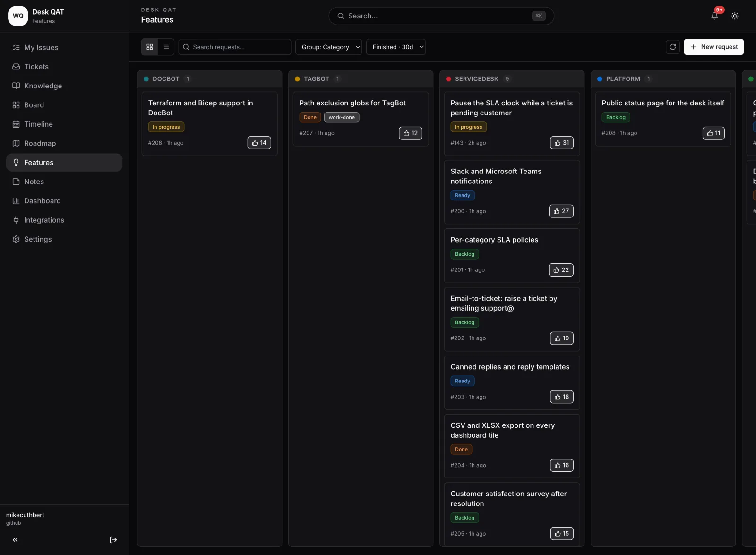Click the New request button
Image resolution: width=756 pixels, height=555 pixels.
(714, 47)
